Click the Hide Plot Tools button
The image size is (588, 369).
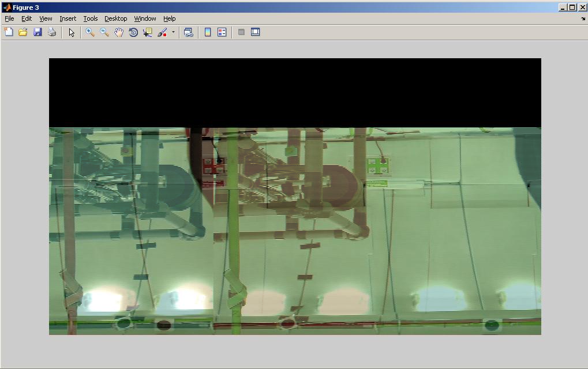click(x=241, y=32)
